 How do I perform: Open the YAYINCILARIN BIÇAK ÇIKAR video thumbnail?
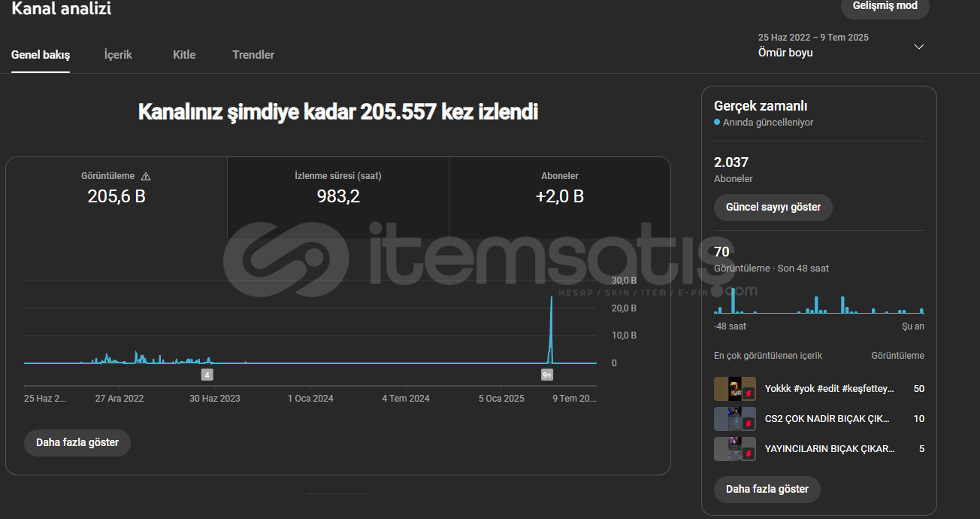734,449
